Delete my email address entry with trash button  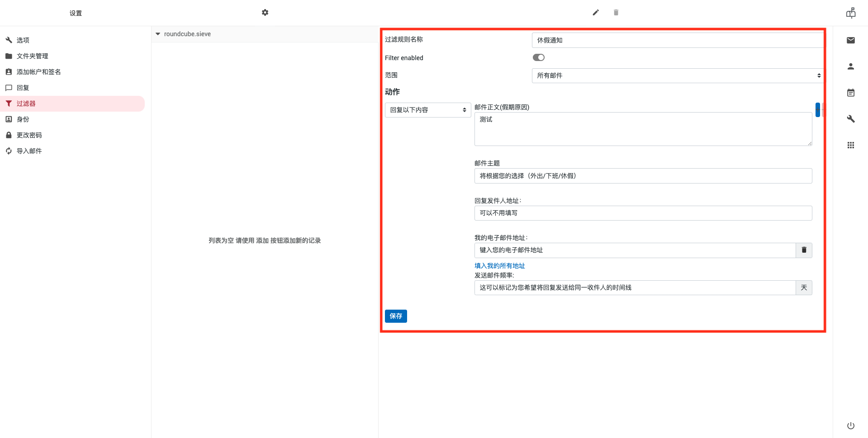point(804,250)
